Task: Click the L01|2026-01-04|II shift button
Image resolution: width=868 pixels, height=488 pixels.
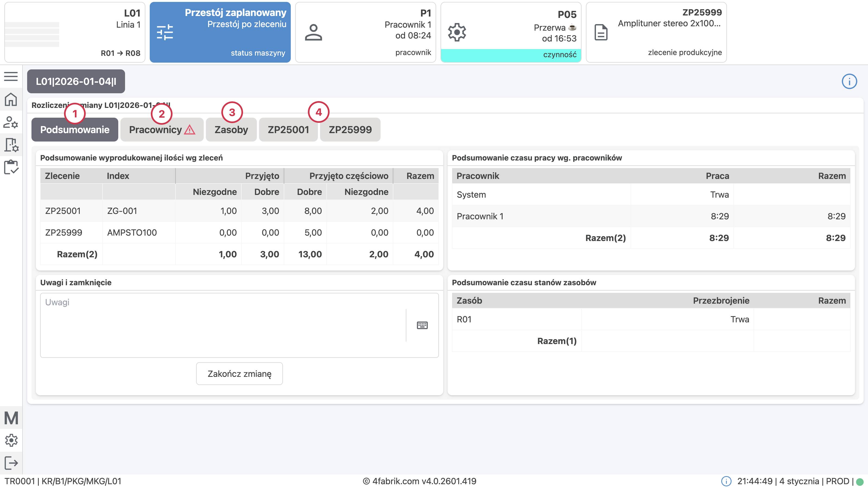Action: pyautogui.click(x=76, y=82)
